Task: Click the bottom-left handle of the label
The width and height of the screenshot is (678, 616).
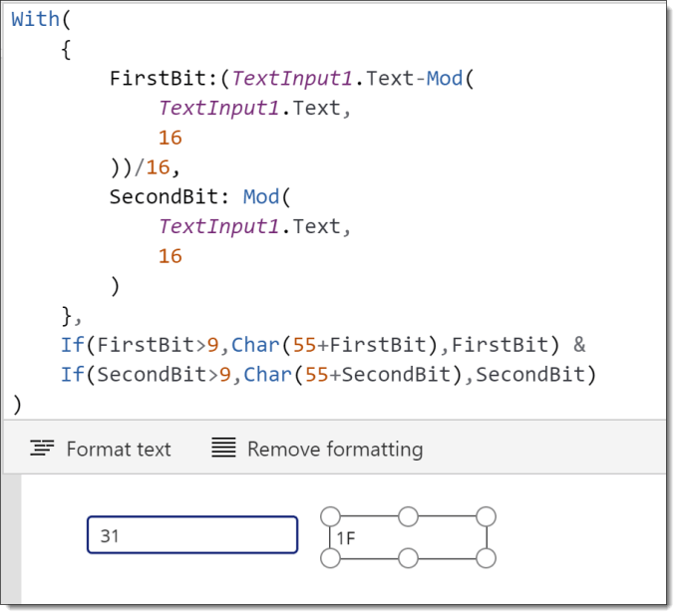Action: (x=331, y=558)
